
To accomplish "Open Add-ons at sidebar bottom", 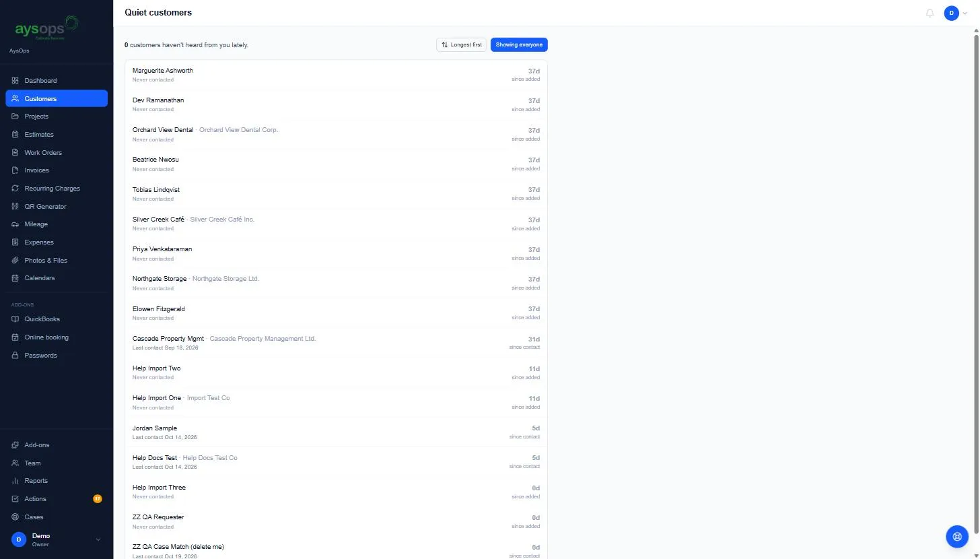I will point(57,445).
